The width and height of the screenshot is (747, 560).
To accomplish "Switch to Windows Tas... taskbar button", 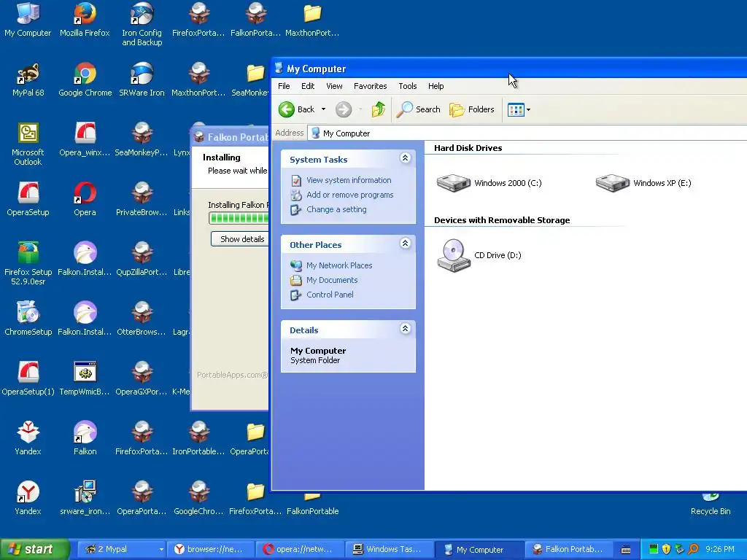I will pos(389,550).
